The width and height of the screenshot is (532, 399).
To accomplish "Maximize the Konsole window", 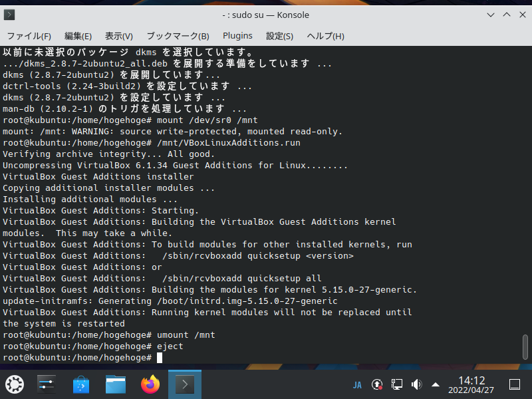I will [507, 15].
